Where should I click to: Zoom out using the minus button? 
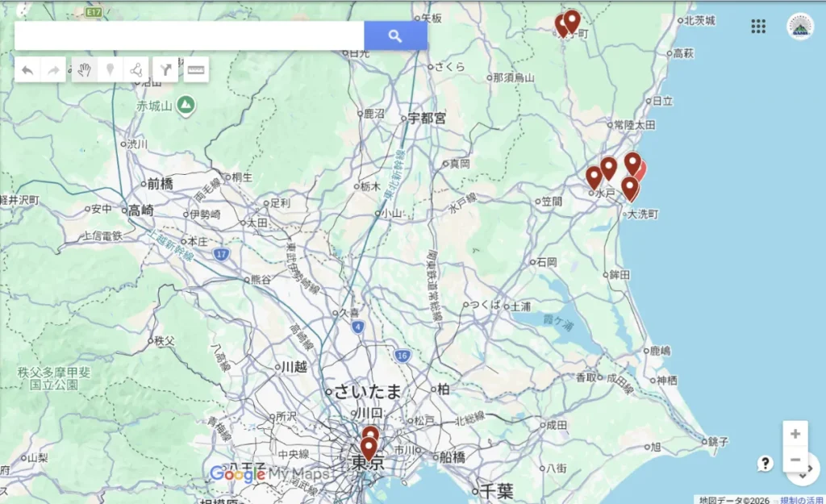coord(795,460)
